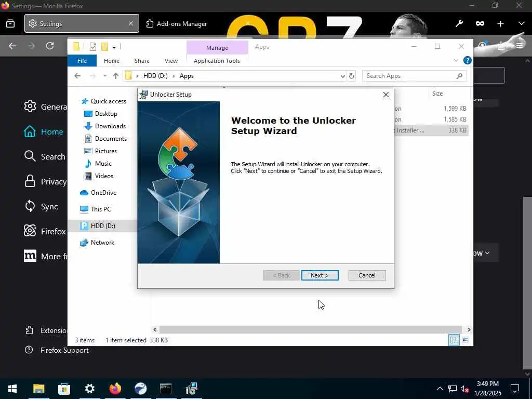Cancel the Unlocker Setup wizard

[367, 275]
